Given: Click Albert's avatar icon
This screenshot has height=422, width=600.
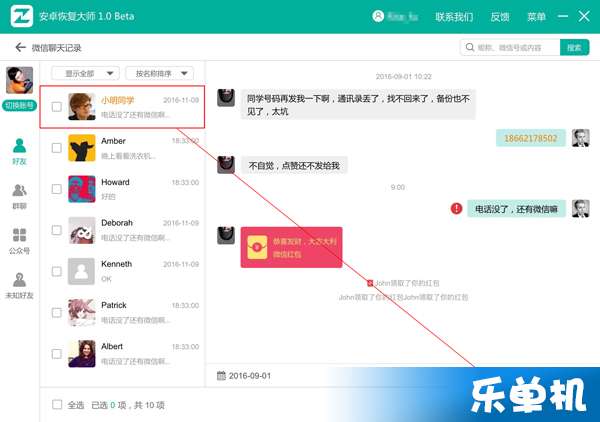Looking at the screenshot, I should (x=82, y=354).
